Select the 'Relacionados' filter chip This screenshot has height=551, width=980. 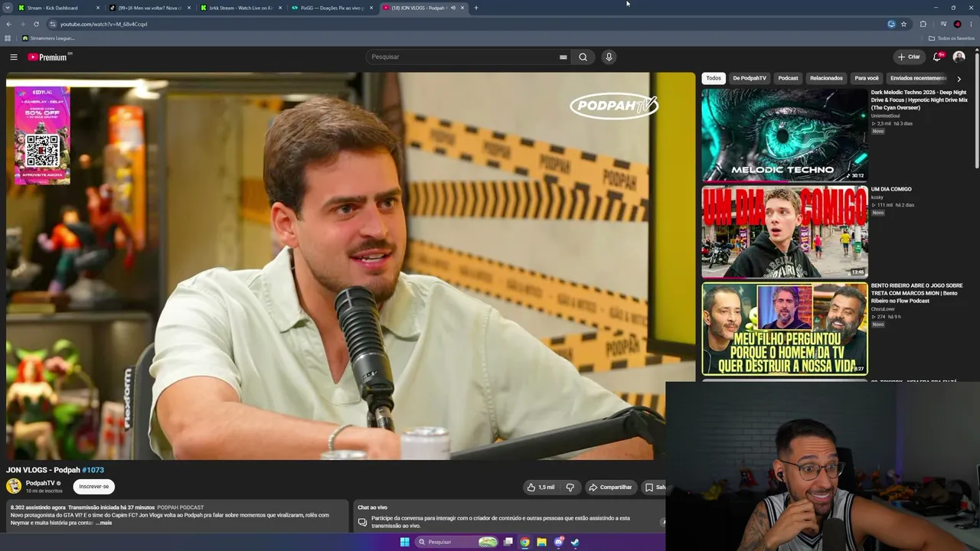pyautogui.click(x=826, y=78)
